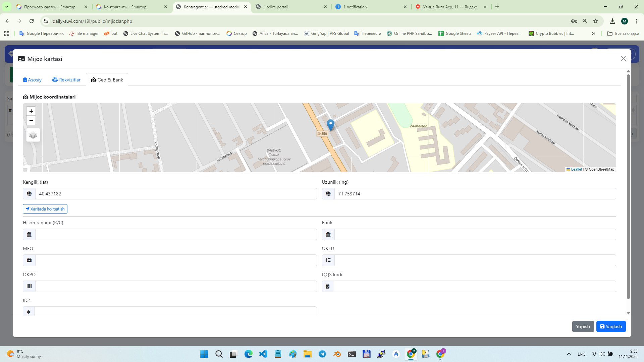Image resolution: width=644 pixels, height=362 pixels.
Task: Bookmark this page with the star icon
Action: [596, 21]
